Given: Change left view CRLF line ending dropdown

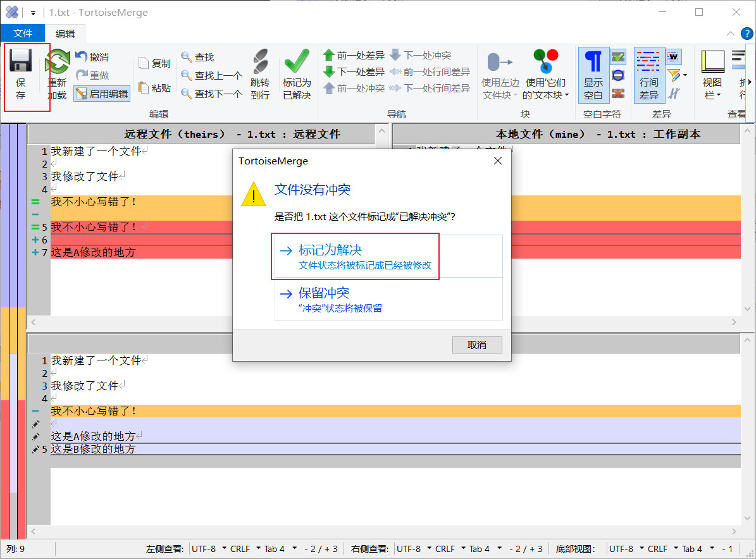Looking at the screenshot, I should tap(245, 549).
